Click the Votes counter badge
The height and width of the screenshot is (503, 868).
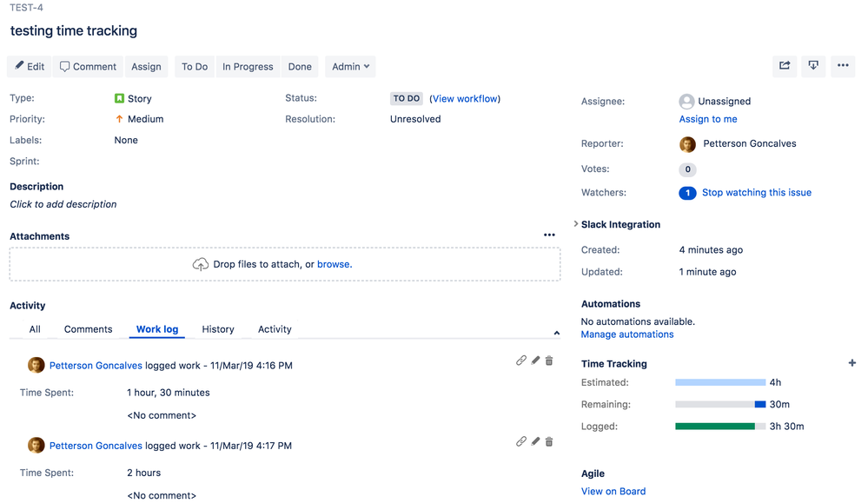click(687, 169)
